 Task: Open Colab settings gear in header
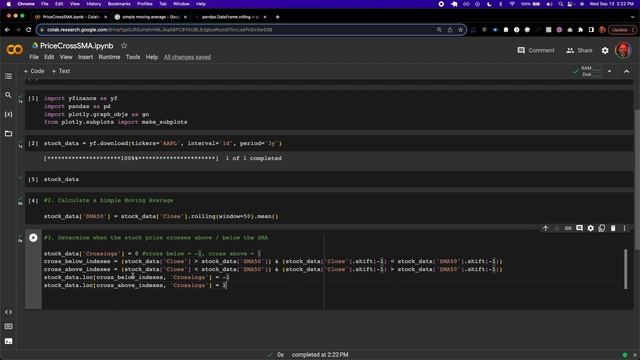pos(605,50)
